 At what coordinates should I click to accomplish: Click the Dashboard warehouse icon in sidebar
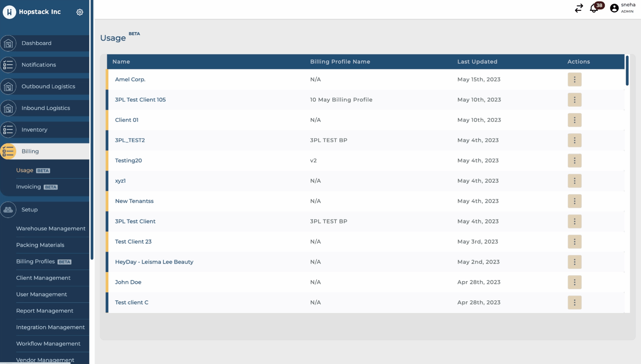pyautogui.click(x=8, y=43)
